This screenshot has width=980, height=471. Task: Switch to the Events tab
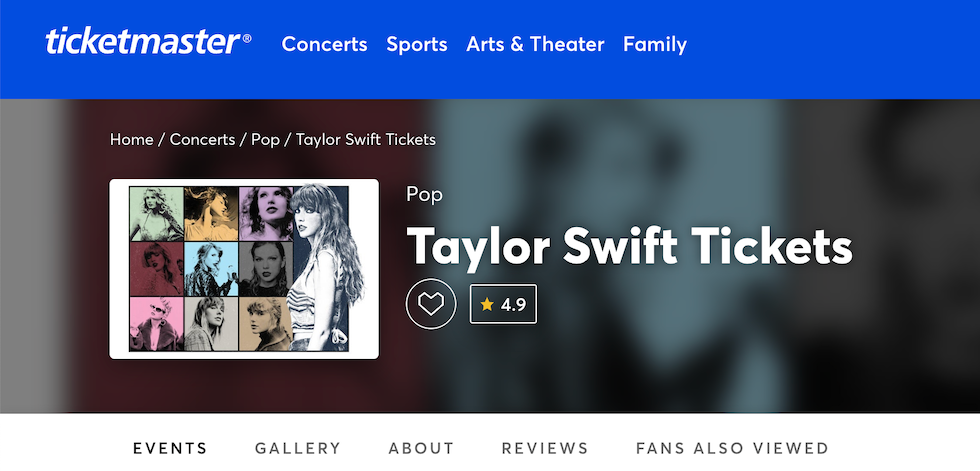pos(170,448)
